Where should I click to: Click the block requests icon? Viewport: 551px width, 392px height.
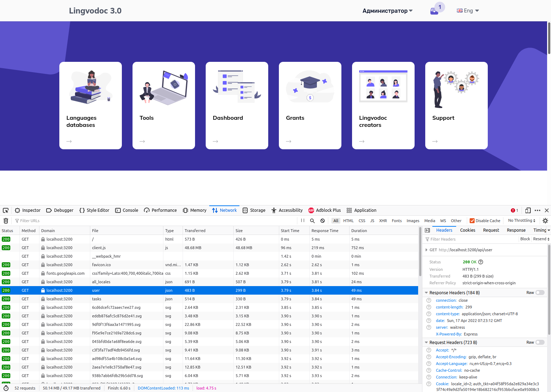coord(322,220)
